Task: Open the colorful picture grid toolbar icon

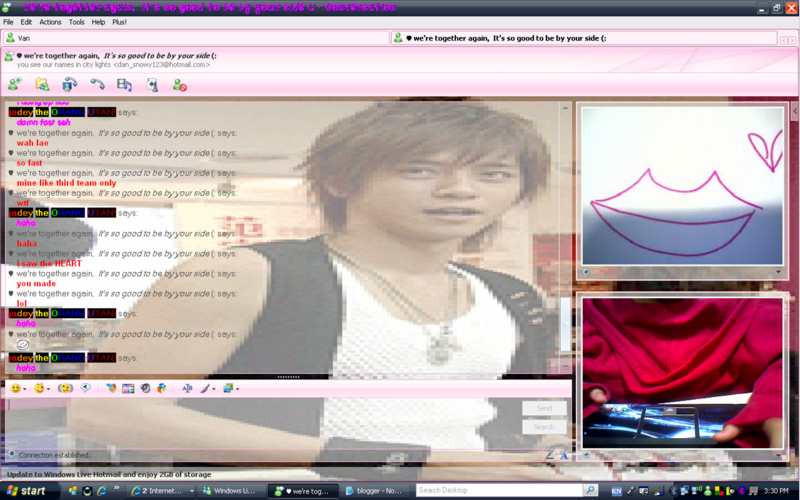Action: click(x=128, y=388)
